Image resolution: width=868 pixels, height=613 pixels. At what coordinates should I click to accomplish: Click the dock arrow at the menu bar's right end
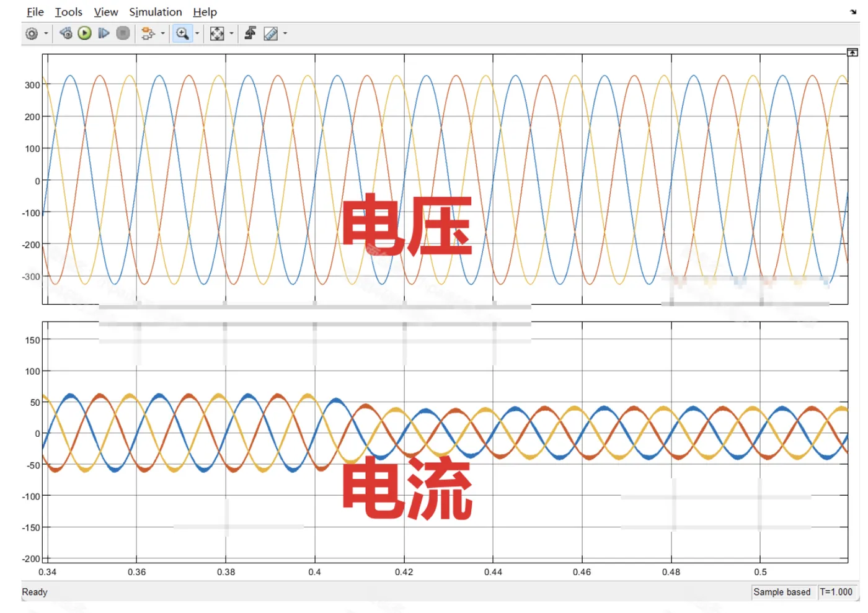(x=853, y=12)
